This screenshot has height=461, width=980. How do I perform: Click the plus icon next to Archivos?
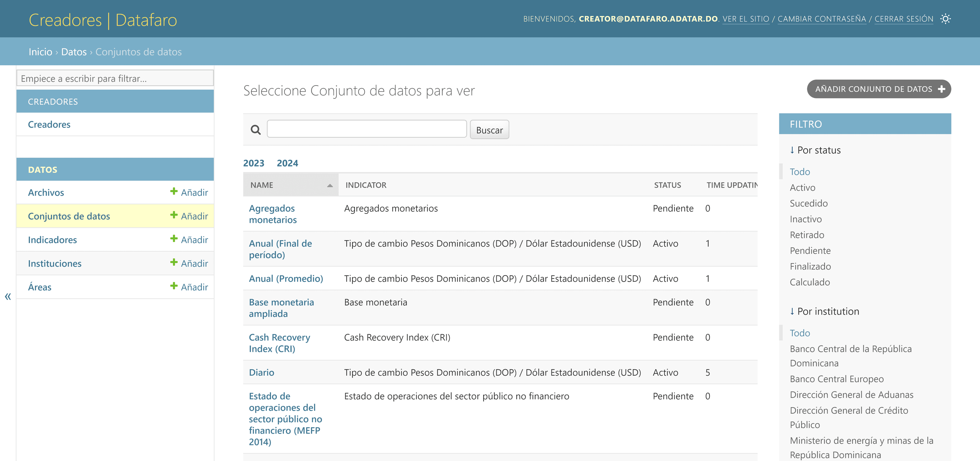pyautogui.click(x=174, y=191)
